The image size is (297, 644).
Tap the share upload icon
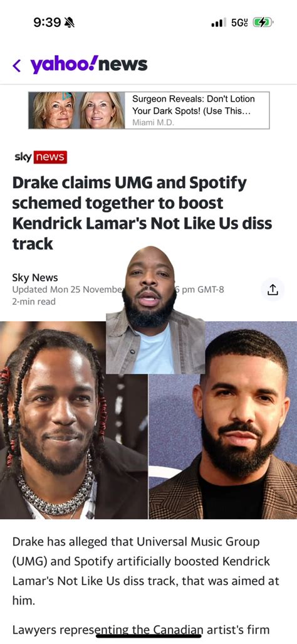pos(273,290)
